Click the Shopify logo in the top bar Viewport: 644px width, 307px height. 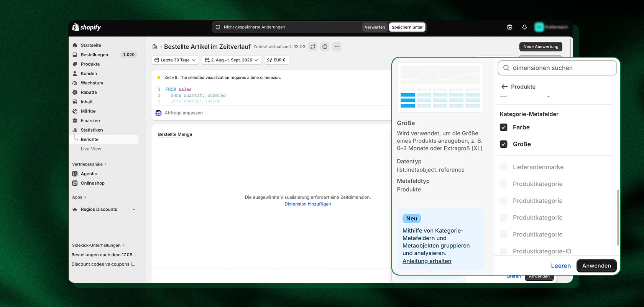(87, 27)
